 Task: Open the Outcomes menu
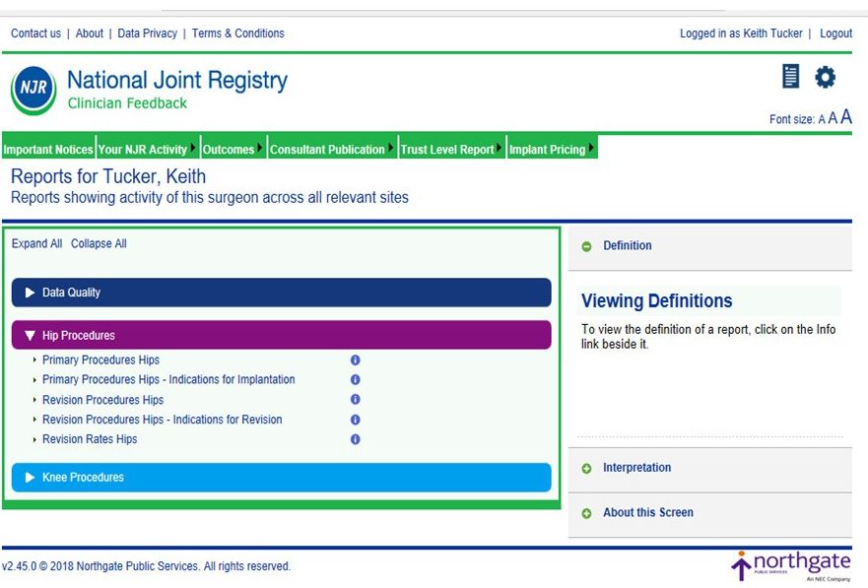(x=233, y=150)
